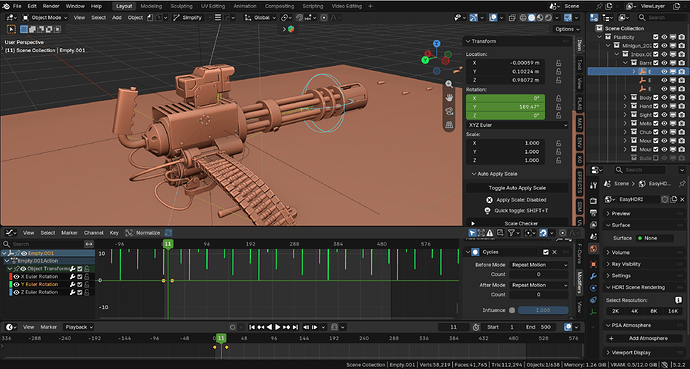Select solid viewport shading mode
Image resolution: width=690 pixels, height=369 pixels.
point(532,18)
